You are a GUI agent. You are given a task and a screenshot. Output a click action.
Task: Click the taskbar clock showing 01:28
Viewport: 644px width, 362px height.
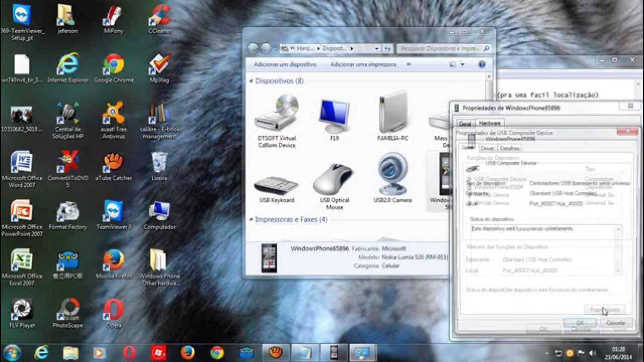pyautogui.click(x=618, y=352)
